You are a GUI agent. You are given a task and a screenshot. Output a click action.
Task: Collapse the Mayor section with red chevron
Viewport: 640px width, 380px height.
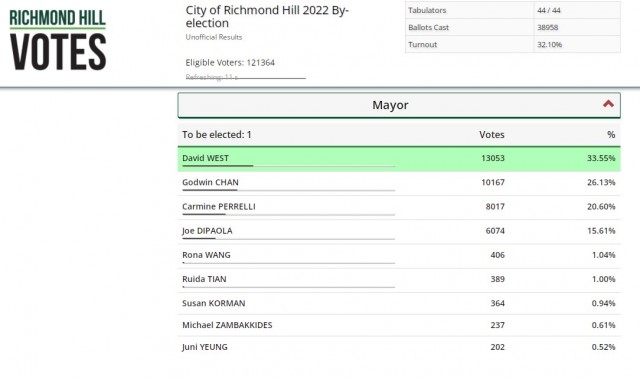tap(608, 104)
